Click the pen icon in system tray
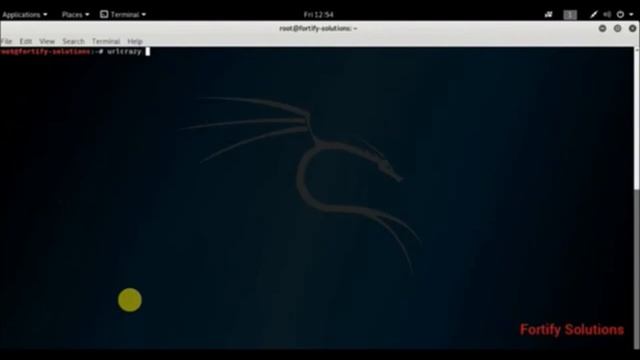This screenshot has width=640, height=360. (594, 15)
